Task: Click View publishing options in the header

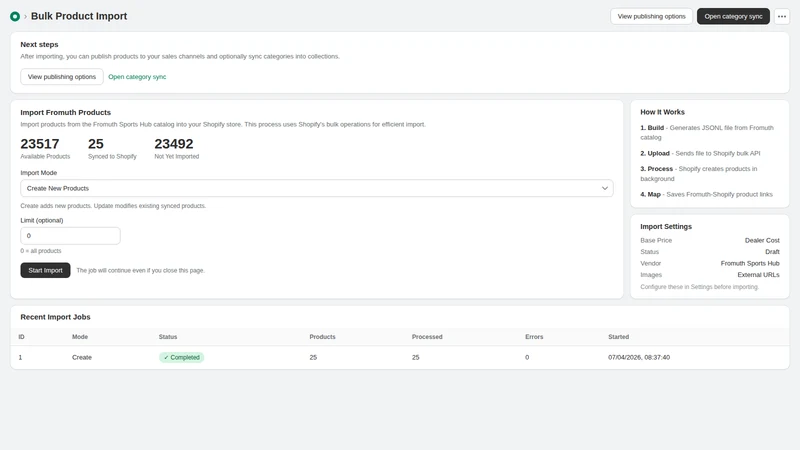Action: click(x=652, y=16)
